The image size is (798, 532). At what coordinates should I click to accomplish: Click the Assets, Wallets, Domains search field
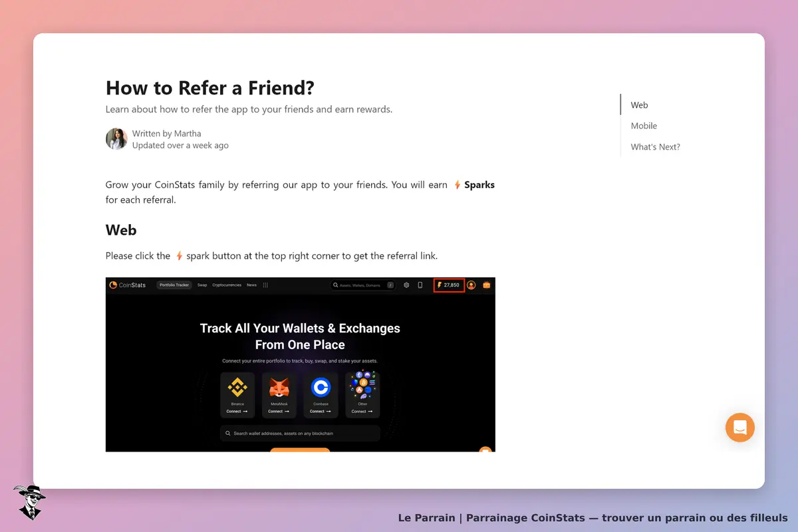tap(363, 285)
